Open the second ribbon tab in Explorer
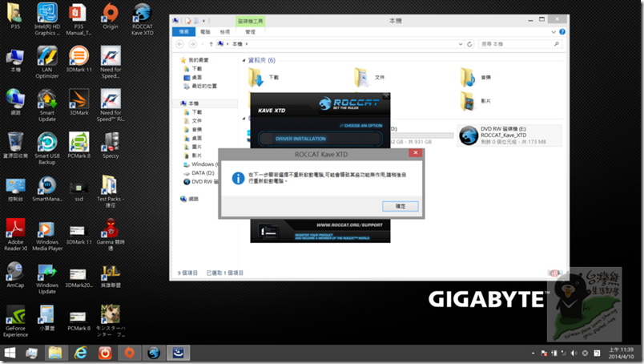The width and height of the screenshot is (644, 364). [x=205, y=32]
